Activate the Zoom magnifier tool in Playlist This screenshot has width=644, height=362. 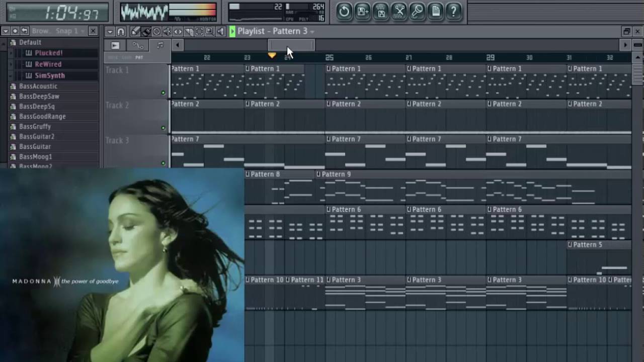pyautogui.click(x=210, y=32)
